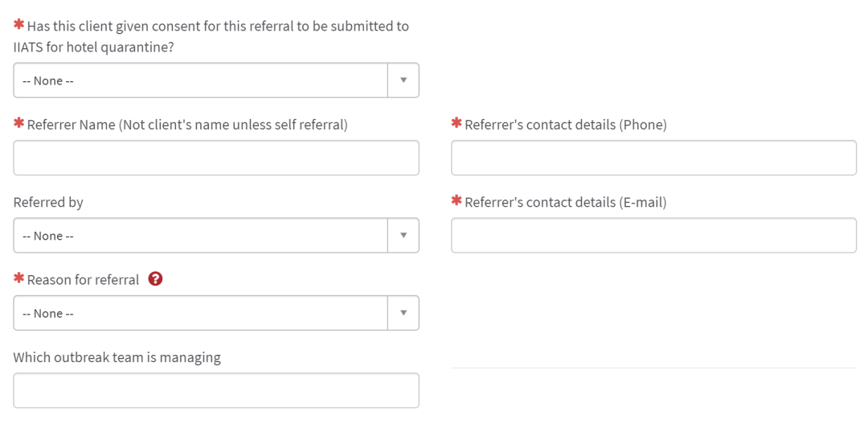Click the required asterisk before the consent question
This screenshot has width=868, height=424.
[x=18, y=24]
